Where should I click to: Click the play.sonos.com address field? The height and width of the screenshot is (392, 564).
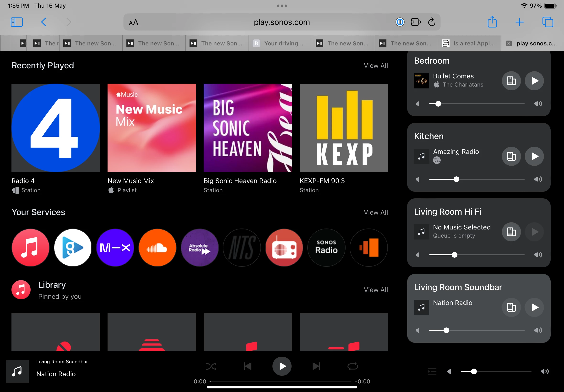coord(282,22)
